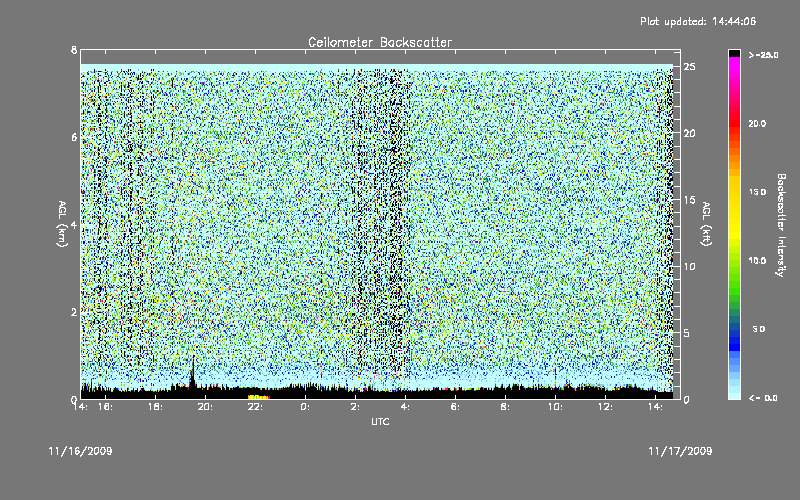Click the "11/17/2009" end date
Viewport: 800px width, 500px height.
[680, 451]
